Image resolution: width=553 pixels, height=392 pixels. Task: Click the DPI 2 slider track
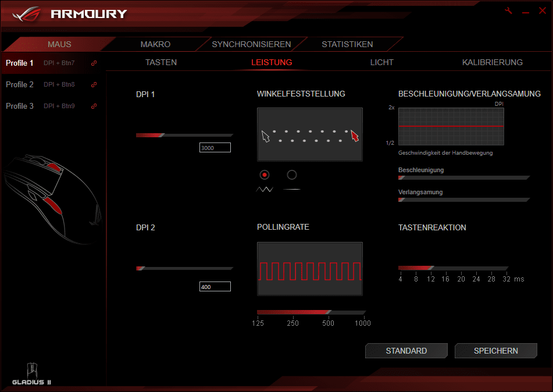pos(184,269)
